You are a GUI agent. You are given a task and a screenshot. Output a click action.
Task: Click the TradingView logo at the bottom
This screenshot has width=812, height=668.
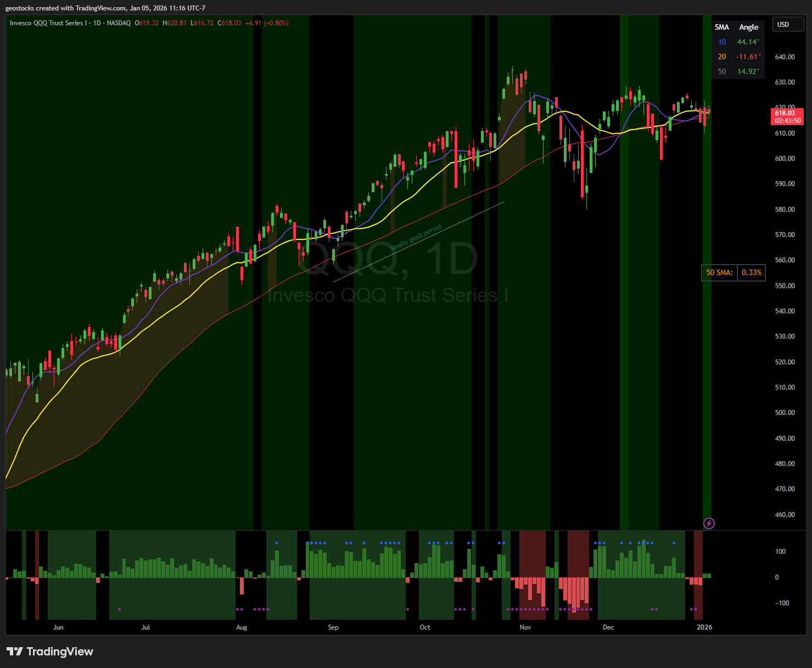tap(50, 652)
